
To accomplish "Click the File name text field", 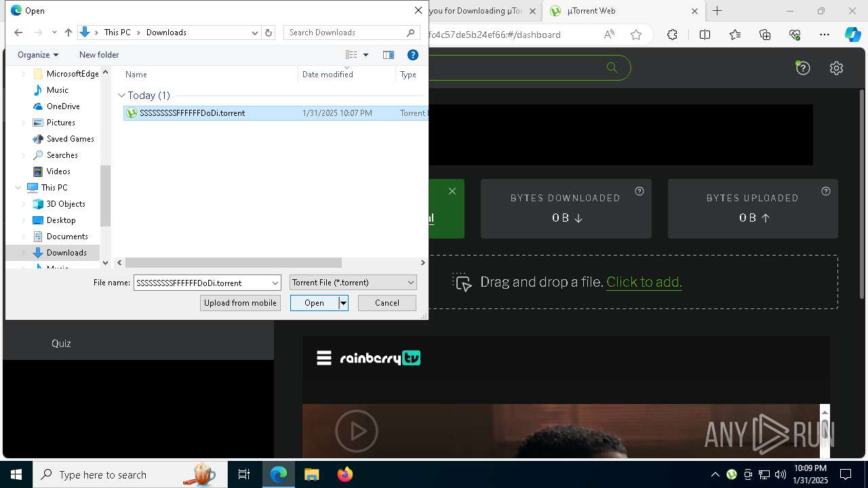I will [x=201, y=283].
